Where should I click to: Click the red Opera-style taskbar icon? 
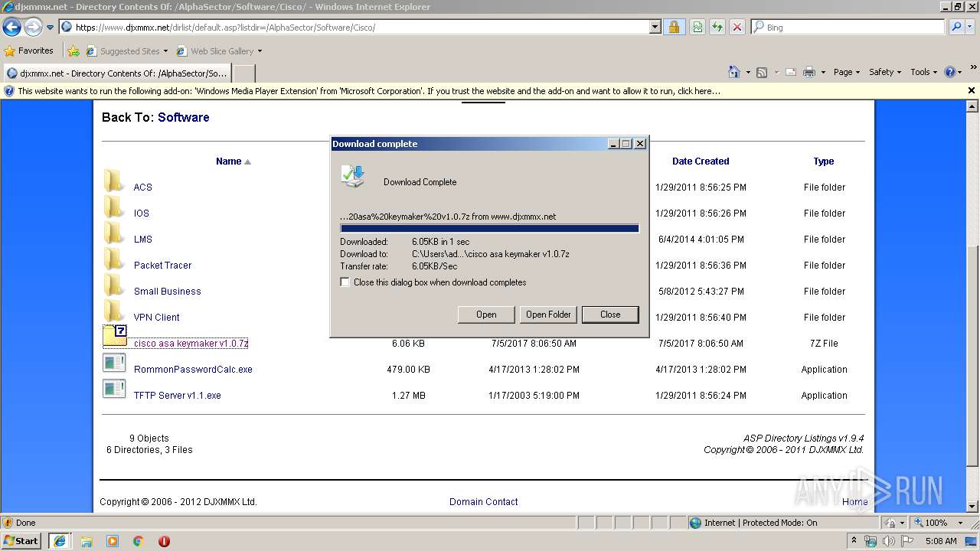coord(164,541)
